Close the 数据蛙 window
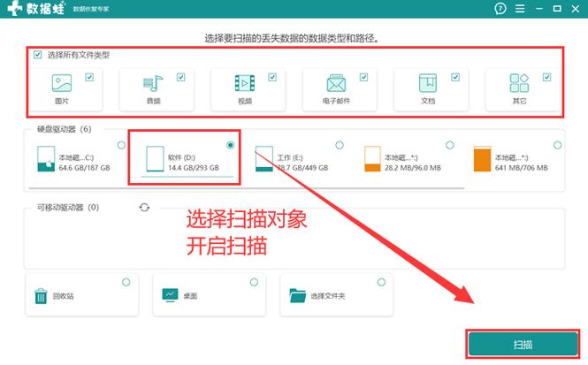Viewport: 588px width, 365px height. tap(576, 9)
